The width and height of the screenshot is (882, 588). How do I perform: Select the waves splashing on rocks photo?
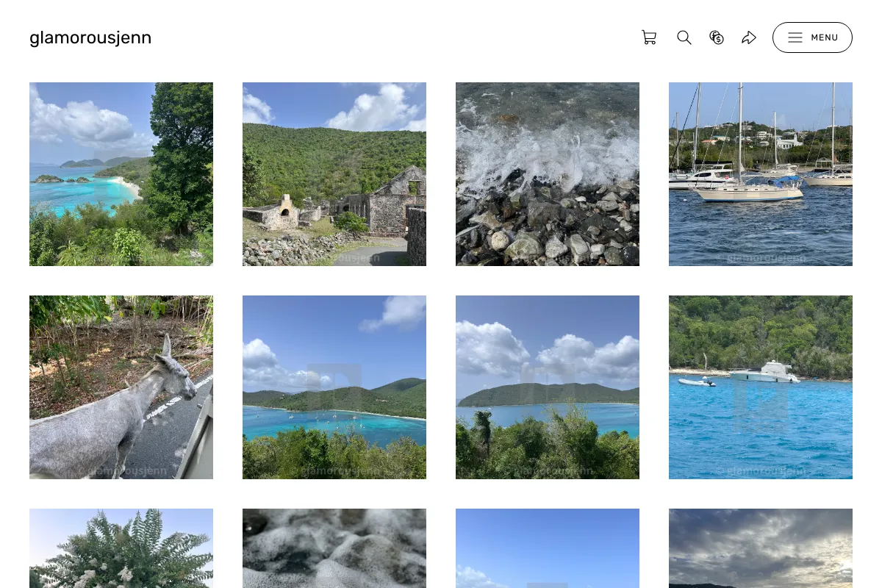click(x=548, y=174)
